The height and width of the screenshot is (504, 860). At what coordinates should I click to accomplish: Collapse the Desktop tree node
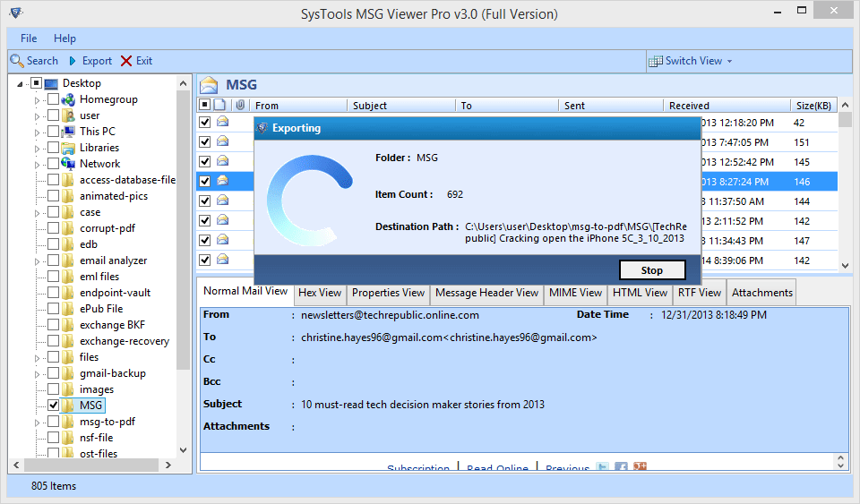[x=21, y=84]
